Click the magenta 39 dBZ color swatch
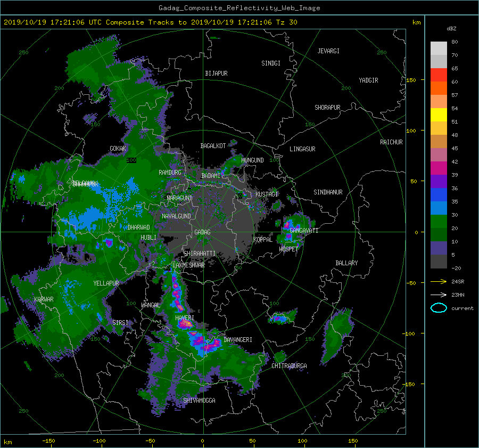Viewport: 479px width, 448px height. tap(439, 168)
